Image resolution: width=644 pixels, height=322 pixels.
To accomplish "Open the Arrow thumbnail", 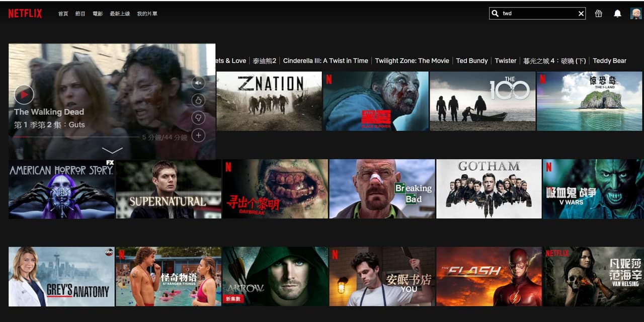I will point(275,276).
